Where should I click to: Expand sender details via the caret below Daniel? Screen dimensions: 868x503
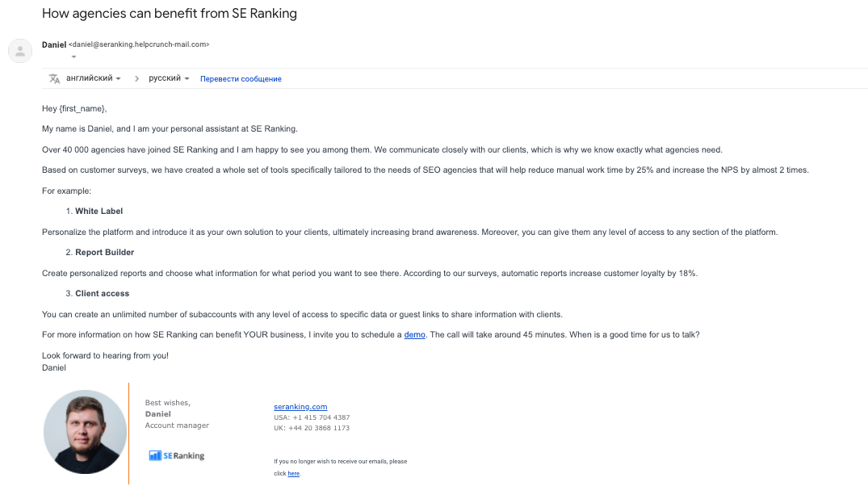tap(72, 57)
